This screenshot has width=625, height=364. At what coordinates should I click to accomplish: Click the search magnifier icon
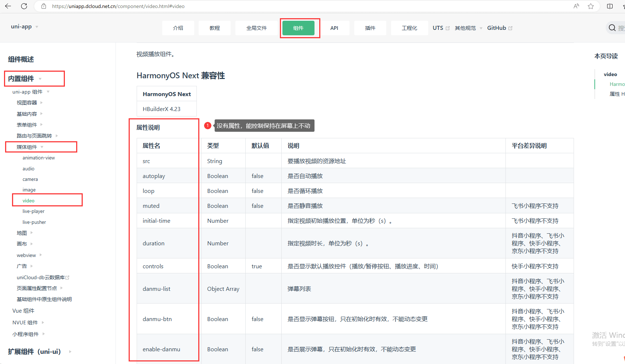tap(612, 28)
